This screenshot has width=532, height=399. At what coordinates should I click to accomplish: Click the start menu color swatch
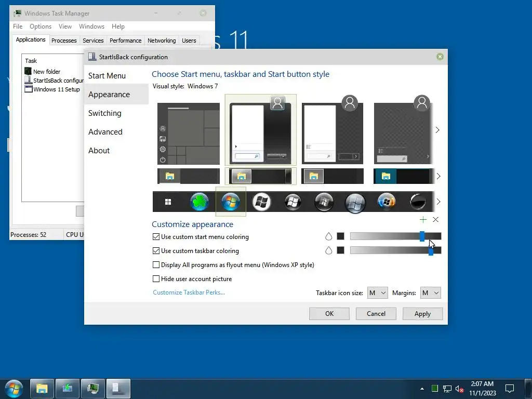[x=341, y=236]
